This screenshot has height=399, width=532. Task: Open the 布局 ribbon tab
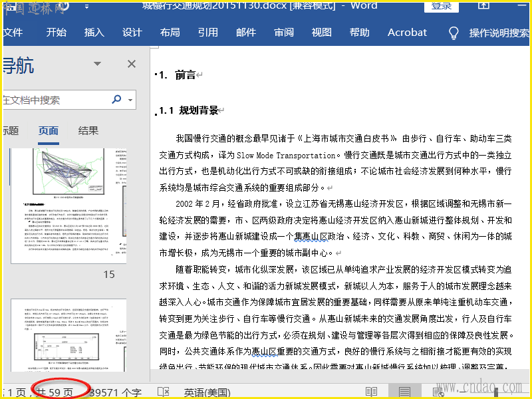pos(170,33)
